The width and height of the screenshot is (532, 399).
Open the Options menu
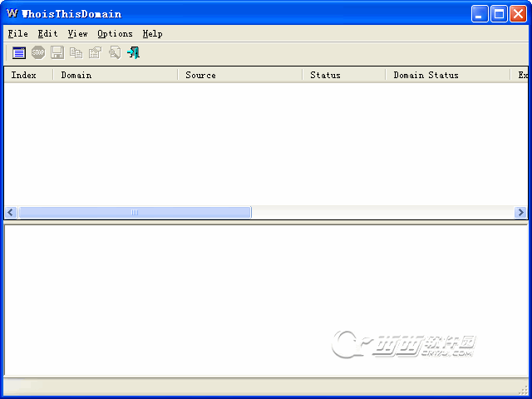click(x=115, y=33)
